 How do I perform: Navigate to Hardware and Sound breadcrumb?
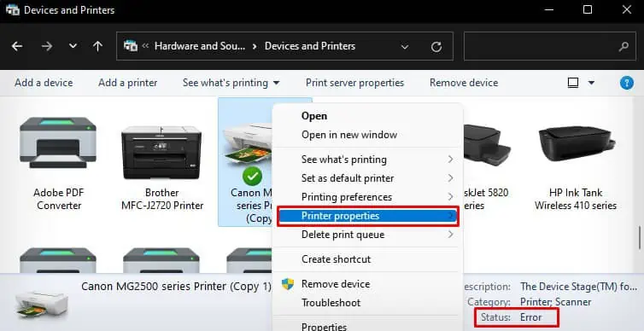(x=200, y=46)
